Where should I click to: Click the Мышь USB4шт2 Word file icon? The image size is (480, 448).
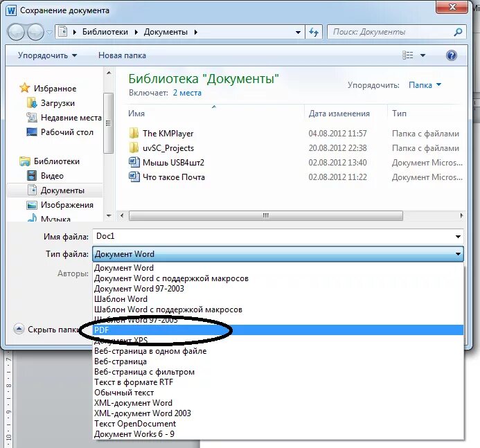pyautogui.click(x=134, y=162)
